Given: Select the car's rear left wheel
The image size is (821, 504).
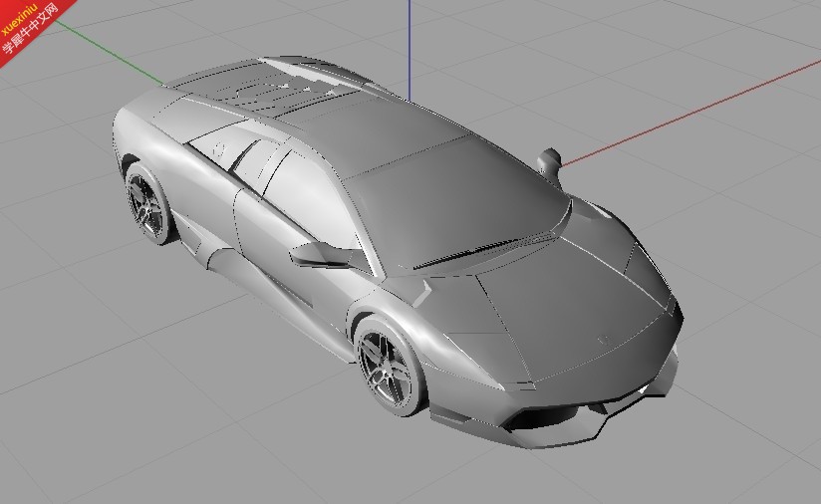Looking at the screenshot, I should coord(148,203).
